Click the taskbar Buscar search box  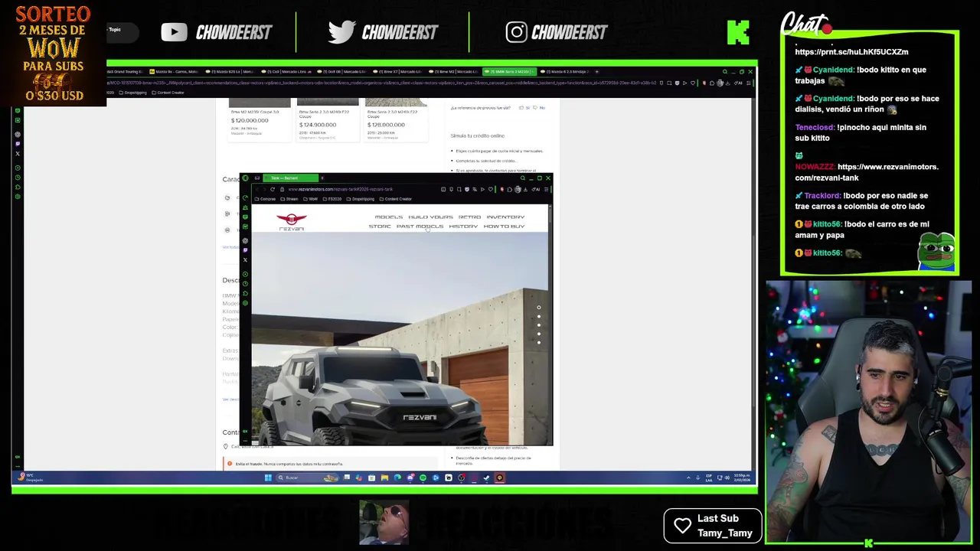tap(307, 478)
